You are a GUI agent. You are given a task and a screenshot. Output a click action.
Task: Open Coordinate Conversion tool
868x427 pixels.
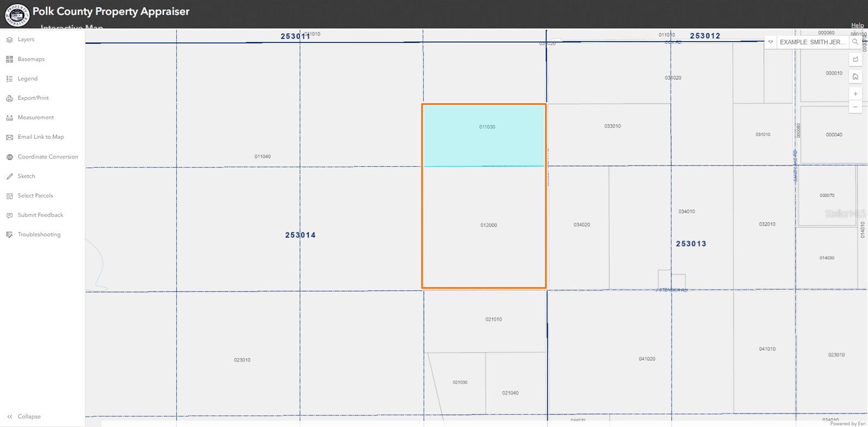pos(47,157)
